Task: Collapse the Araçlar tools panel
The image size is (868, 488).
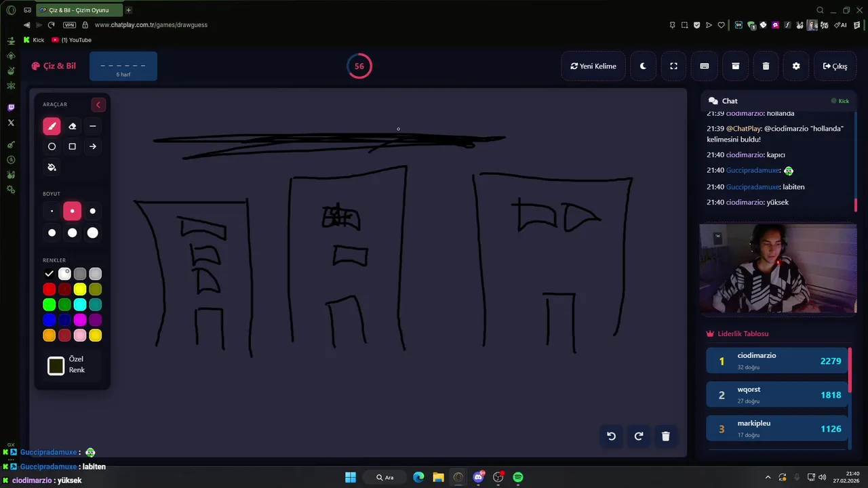Action: click(x=98, y=104)
